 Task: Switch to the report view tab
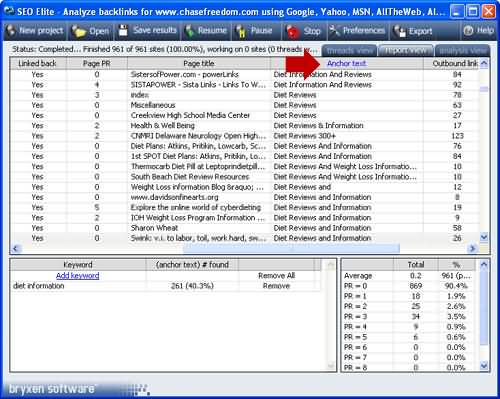406,51
